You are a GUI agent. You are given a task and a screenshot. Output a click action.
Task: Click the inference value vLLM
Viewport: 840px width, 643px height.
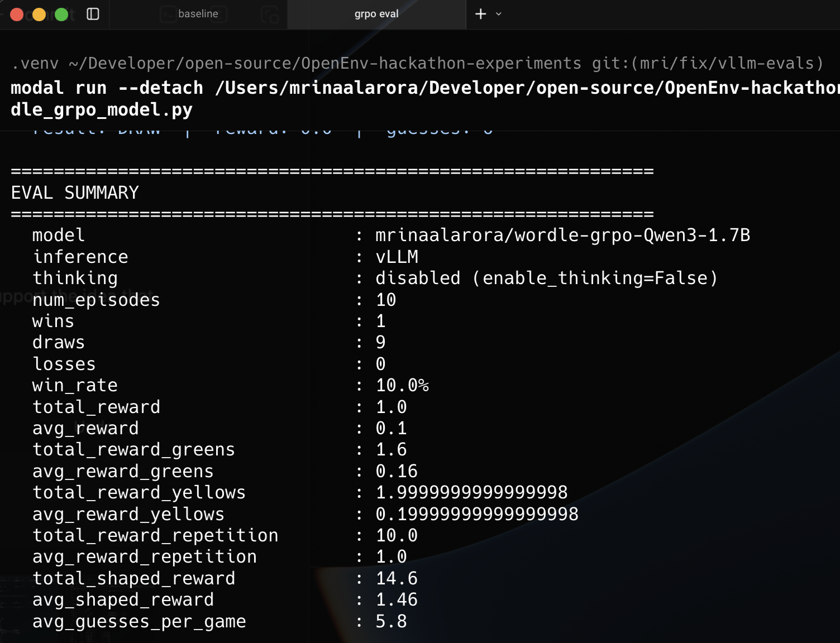pyautogui.click(x=397, y=257)
